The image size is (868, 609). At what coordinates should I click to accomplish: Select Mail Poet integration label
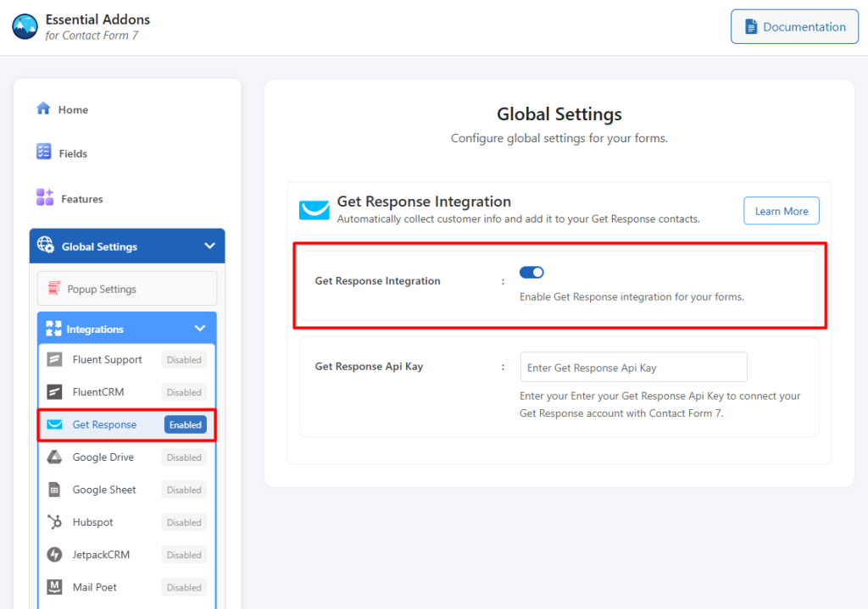[94, 588]
